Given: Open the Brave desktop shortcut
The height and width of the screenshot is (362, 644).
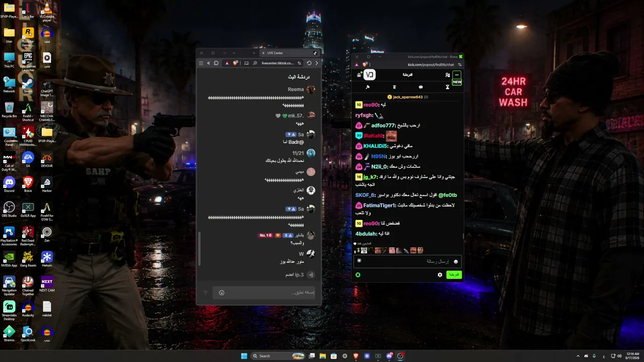Looking at the screenshot, I should point(28,184).
